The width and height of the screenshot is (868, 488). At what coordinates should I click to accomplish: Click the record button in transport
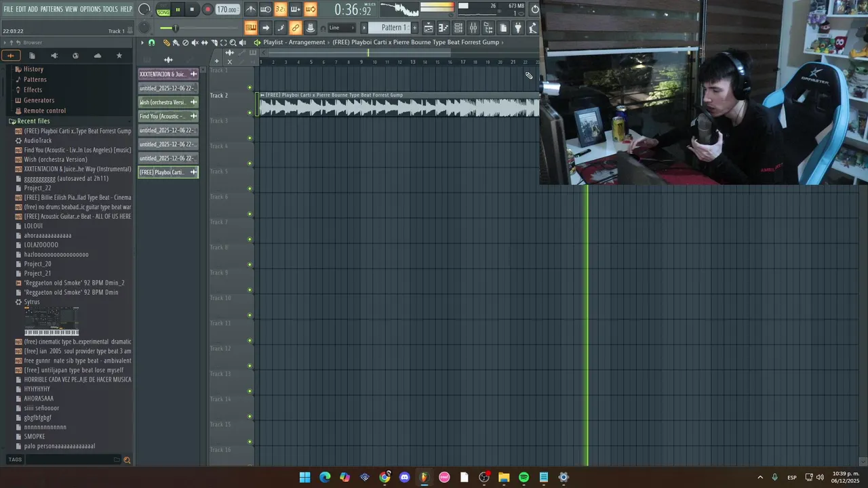pos(208,9)
